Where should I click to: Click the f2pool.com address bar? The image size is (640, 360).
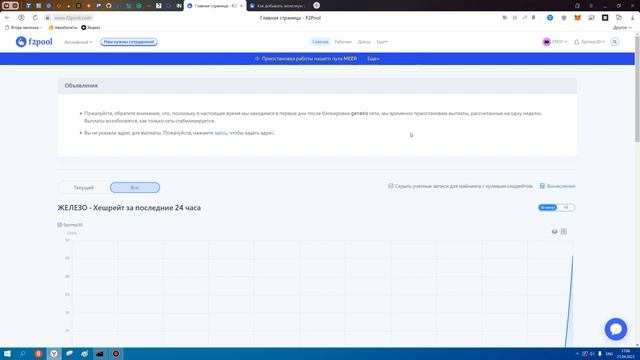tap(73, 18)
